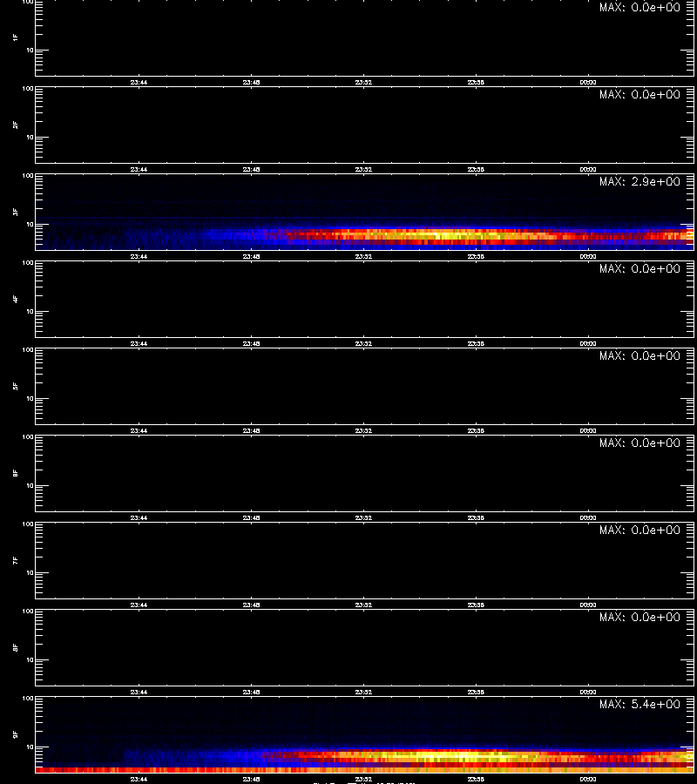Click the 00:00 time label below panel 5F
Screen dimensions: 697x784
[588, 430]
